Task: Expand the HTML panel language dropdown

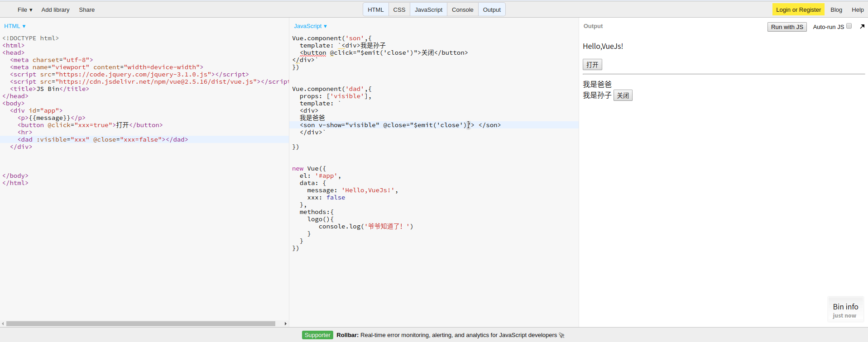Action: [15, 26]
